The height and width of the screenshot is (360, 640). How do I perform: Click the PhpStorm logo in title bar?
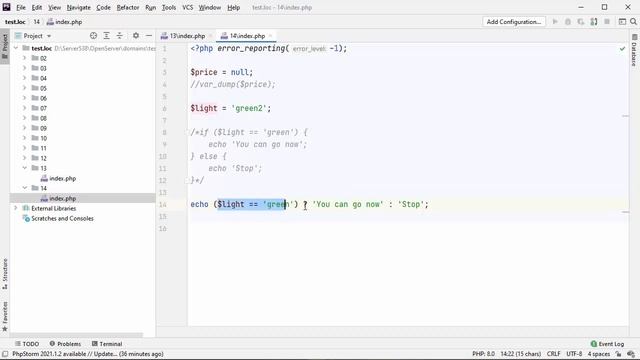[x=6, y=7]
